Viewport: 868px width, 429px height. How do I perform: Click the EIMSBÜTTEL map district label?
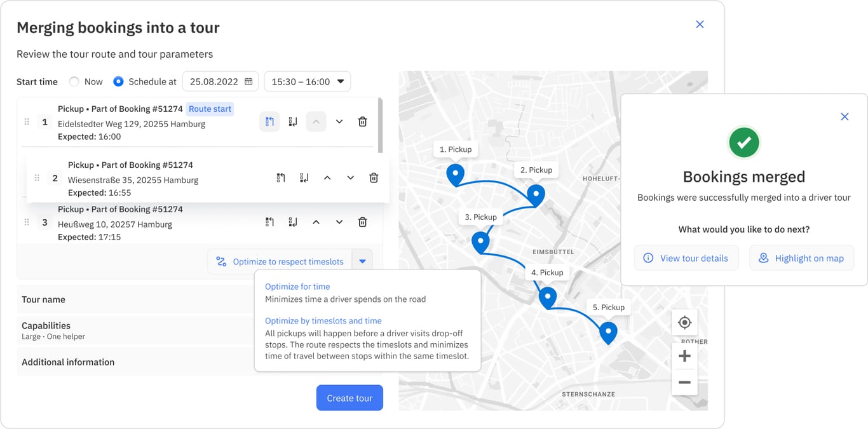[553, 252]
